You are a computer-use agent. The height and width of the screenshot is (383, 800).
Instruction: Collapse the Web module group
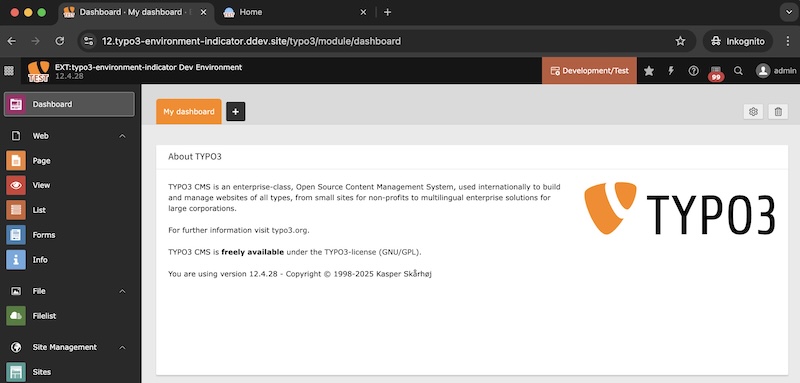(x=122, y=136)
